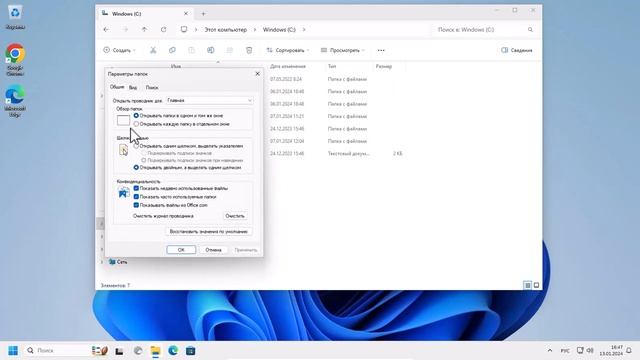640x360 pixels.
Task: Click the Rename icon in Explorer toolbar
Action: [211, 50]
